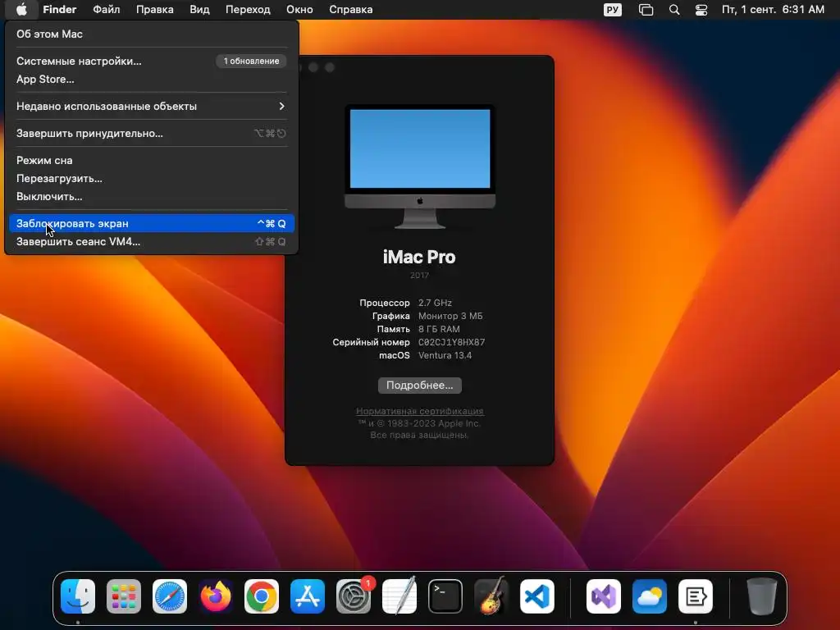This screenshot has width=840, height=630.
Task: Open the Переход menu
Action: pos(248,10)
